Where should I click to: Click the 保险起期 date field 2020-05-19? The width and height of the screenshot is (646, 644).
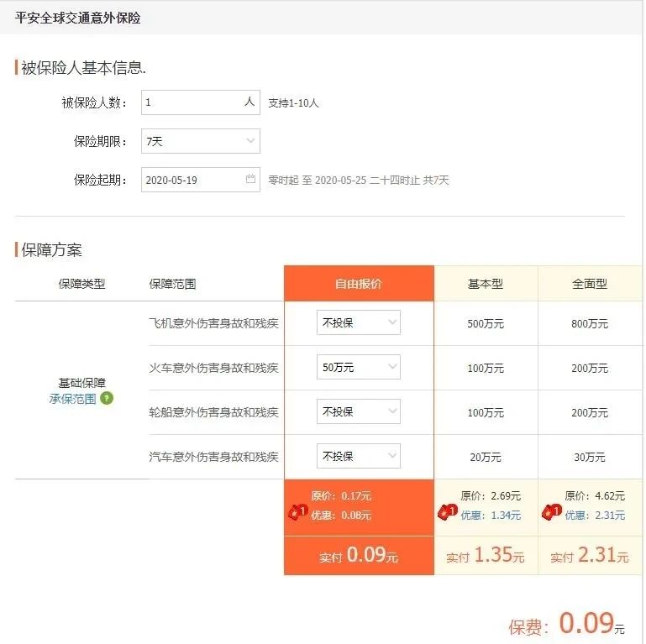[201, 180]
